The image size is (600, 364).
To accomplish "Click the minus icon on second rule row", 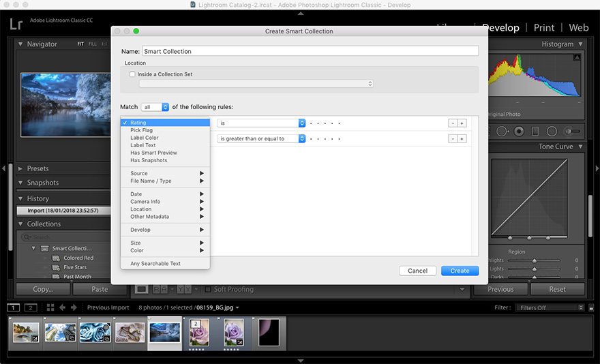I will [x=452, y=138].
